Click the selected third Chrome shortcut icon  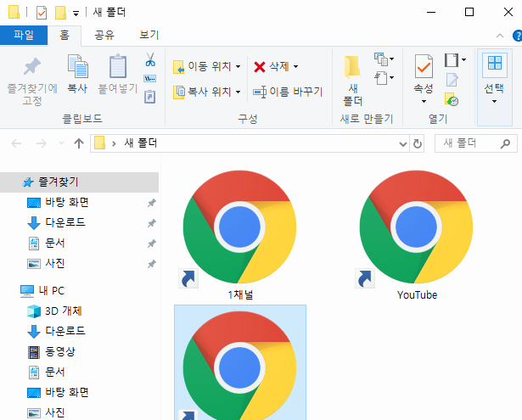point(239,366)
